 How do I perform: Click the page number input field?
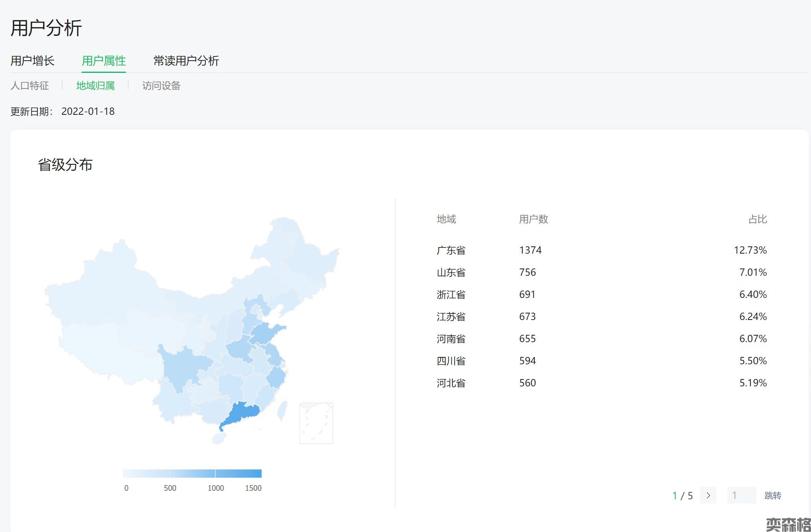click(x=741, y=495)
